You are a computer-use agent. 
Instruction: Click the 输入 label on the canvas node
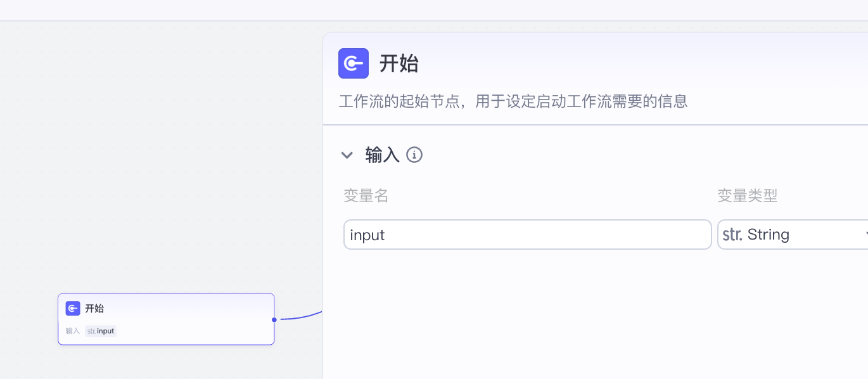(x=73, y=331)
